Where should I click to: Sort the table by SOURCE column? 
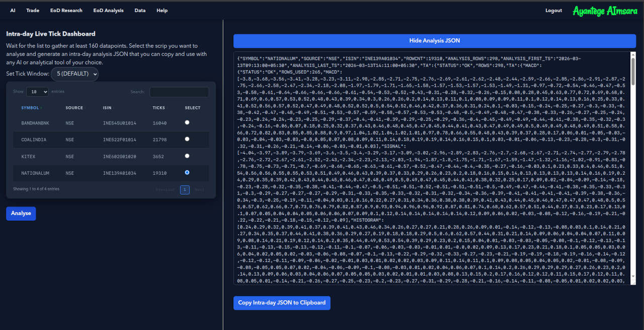(74, 107)
